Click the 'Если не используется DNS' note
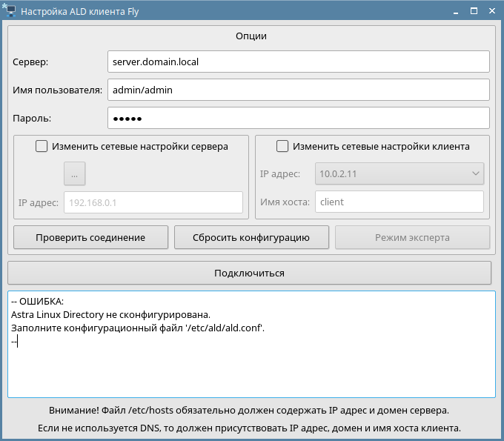This screenshot has height=441, width=504. 249,428
